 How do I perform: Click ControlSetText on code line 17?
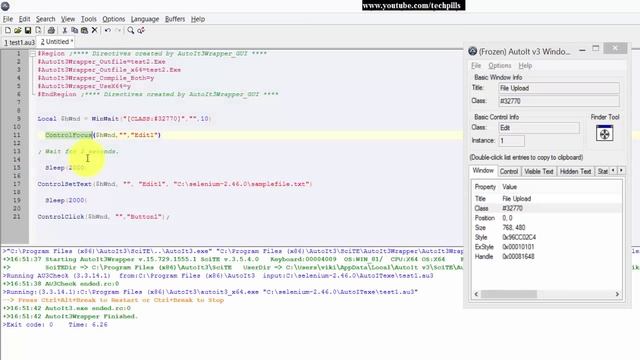tap(64, 184)
